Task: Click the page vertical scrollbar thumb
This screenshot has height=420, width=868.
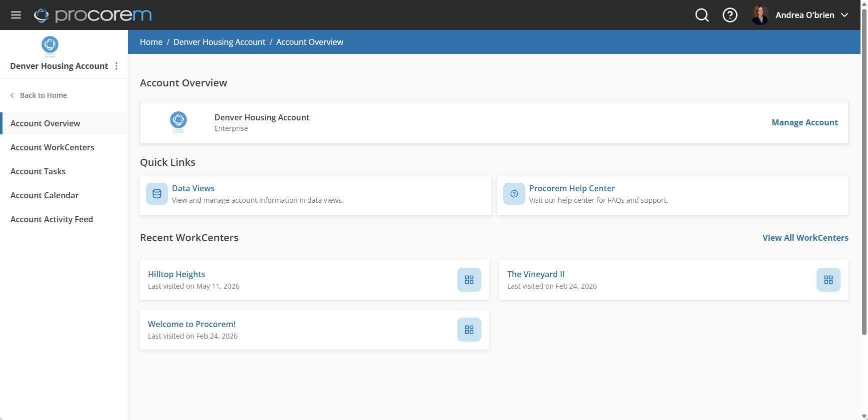Action: pyautogui.click(x=864, y=171)
